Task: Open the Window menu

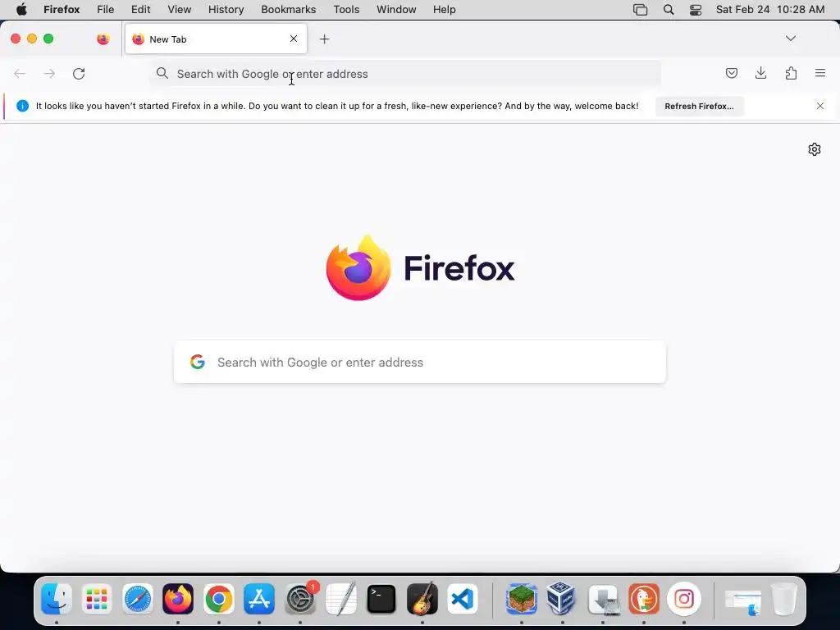Action: 396,10
